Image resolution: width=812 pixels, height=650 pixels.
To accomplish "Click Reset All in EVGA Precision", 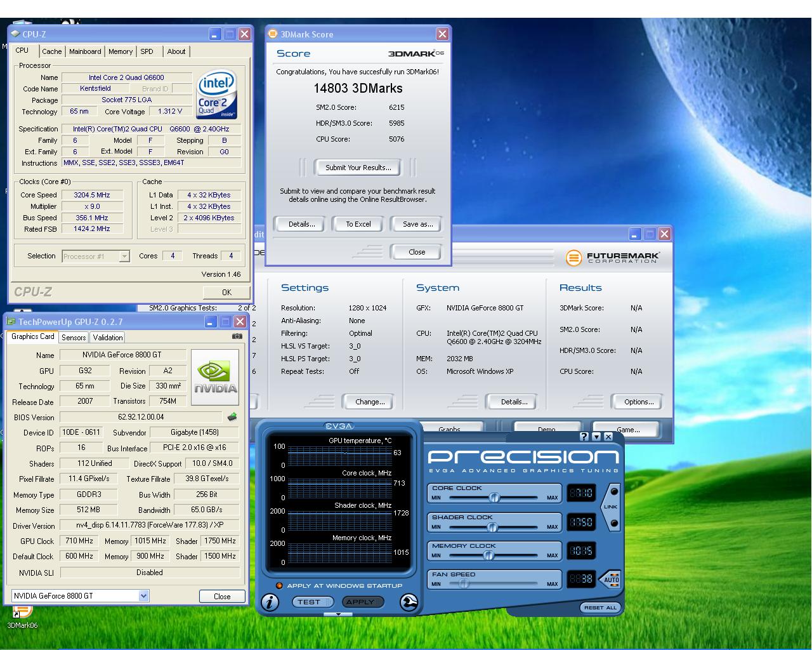I will point(600,607).
